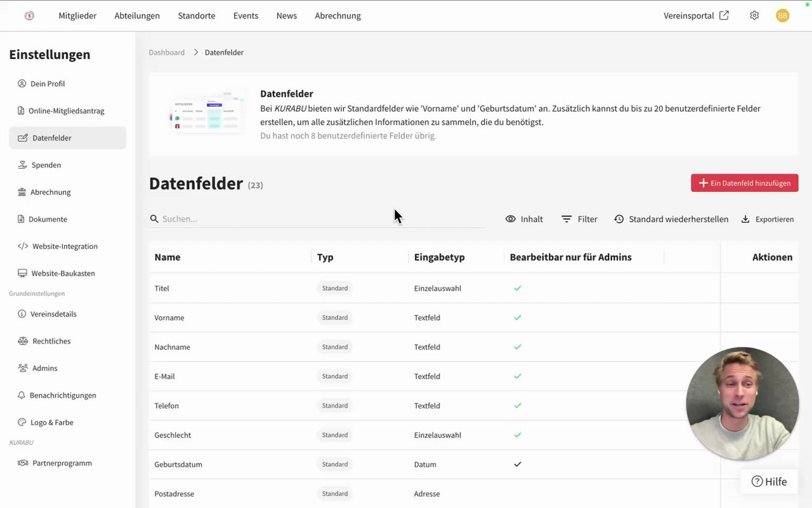Click the Website-Integration code icon
This screenshot has width=812, height=508.
click(23, 246)
